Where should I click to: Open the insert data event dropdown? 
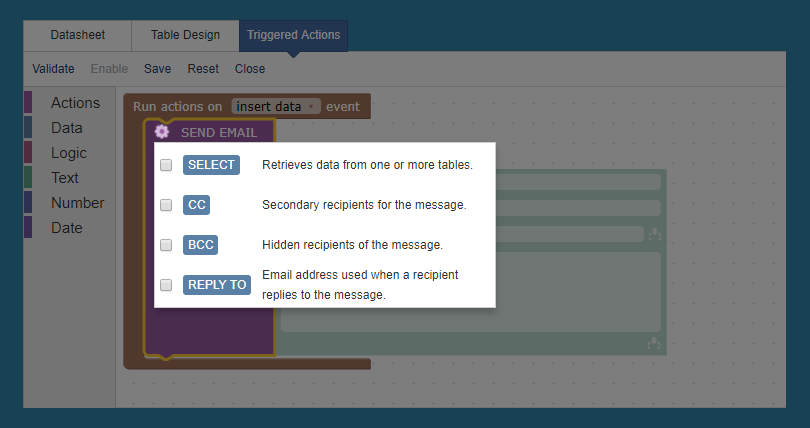(x=276, y=106)
